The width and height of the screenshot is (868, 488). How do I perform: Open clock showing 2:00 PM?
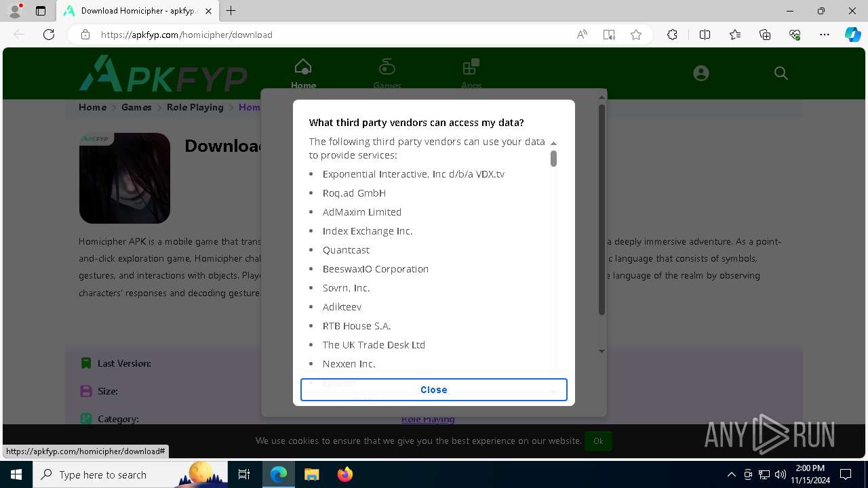click(810, 474)
